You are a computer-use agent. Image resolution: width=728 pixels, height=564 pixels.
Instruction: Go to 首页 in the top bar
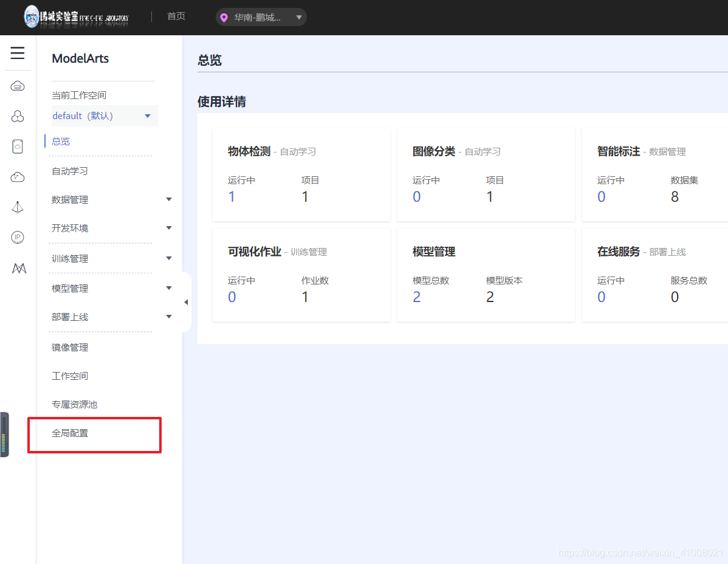pyautogui.click(x=176, y=16)
